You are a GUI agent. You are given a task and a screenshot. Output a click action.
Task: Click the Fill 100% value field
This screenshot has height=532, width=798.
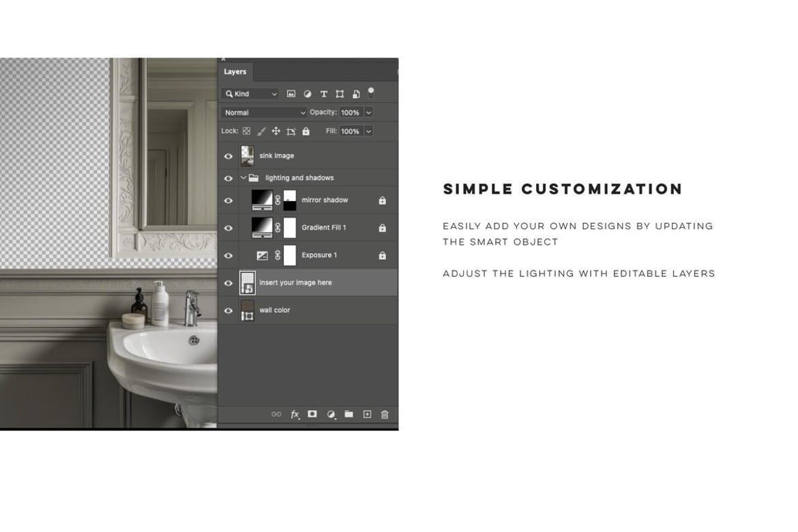coord(351,132)
